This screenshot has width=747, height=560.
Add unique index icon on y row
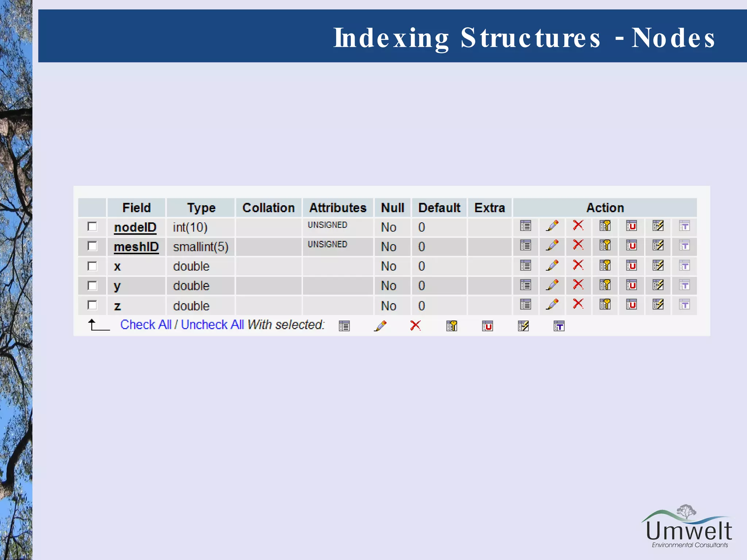click(631, 285)
